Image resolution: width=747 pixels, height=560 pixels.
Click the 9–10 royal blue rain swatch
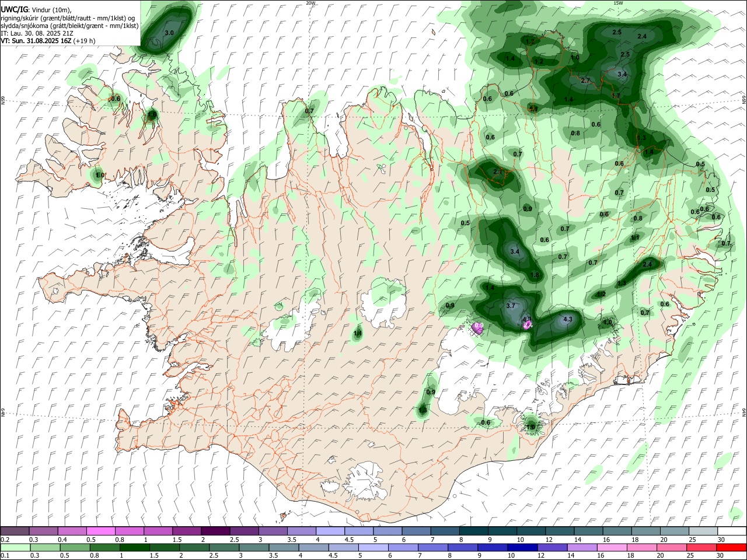coord(493,548)
